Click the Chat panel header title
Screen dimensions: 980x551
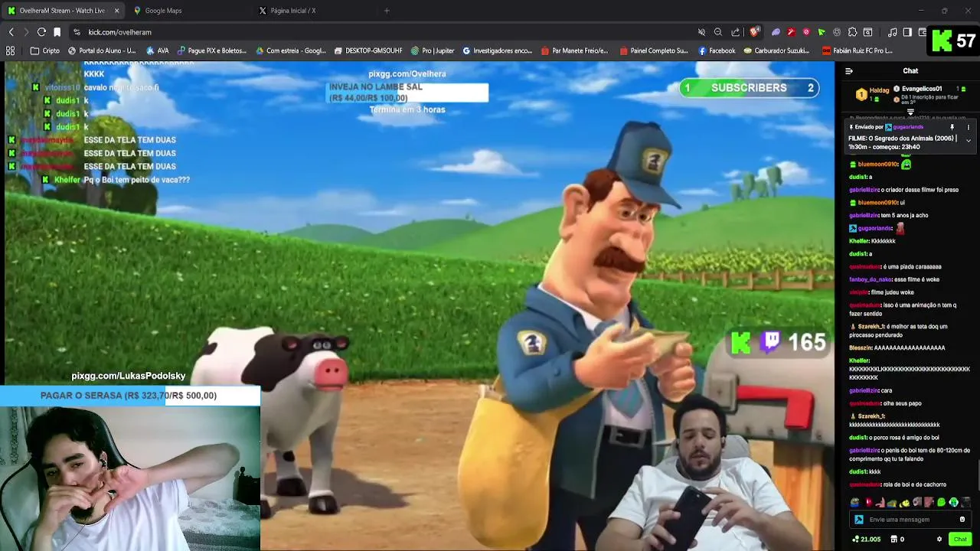(x=910, y=71)
